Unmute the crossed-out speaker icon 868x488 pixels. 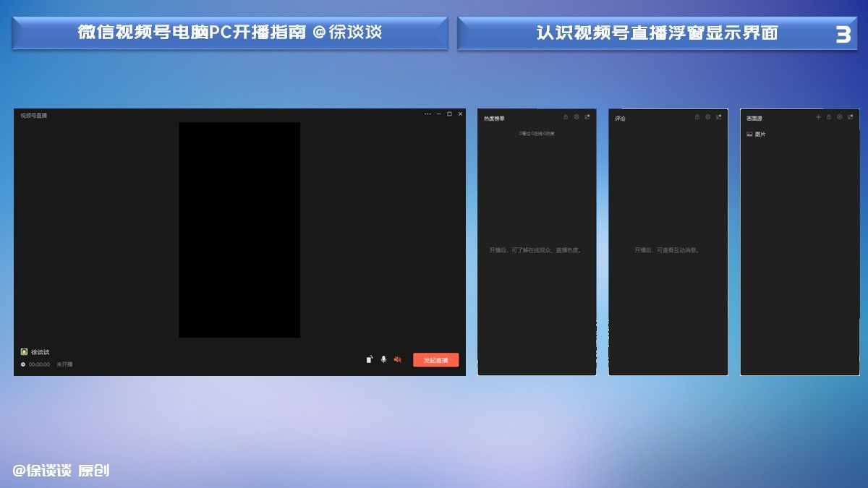[397, 359]
